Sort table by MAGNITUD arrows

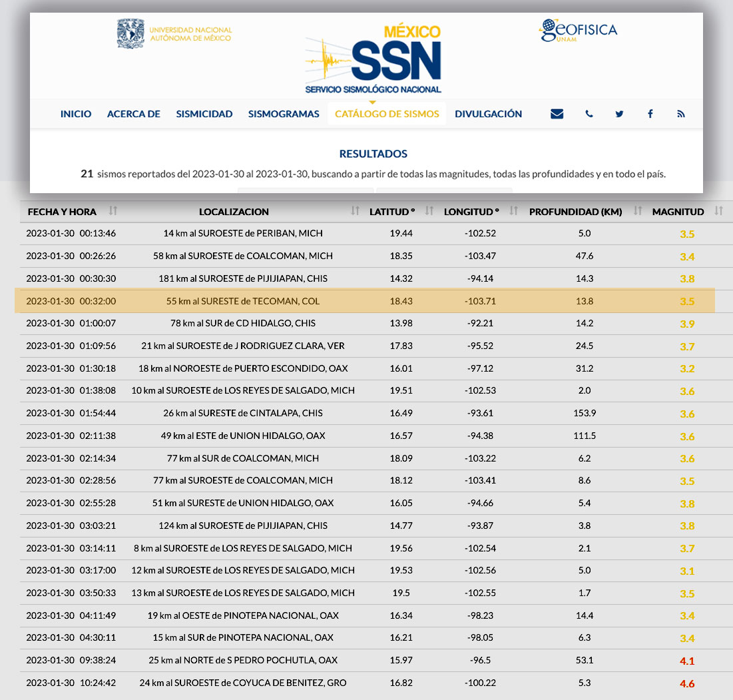718,211
